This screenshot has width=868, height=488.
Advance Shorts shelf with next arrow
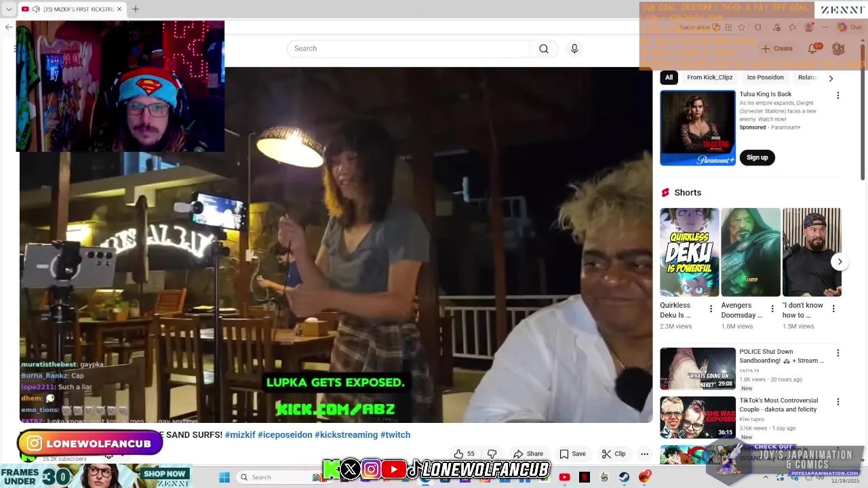click(840, 262)
